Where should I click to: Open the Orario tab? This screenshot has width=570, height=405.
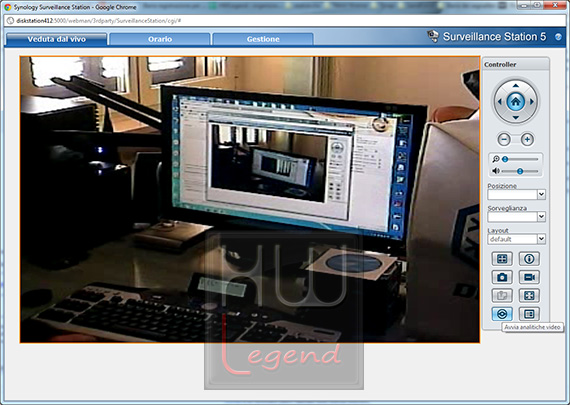pyautogui.click(x=160, y=39)
